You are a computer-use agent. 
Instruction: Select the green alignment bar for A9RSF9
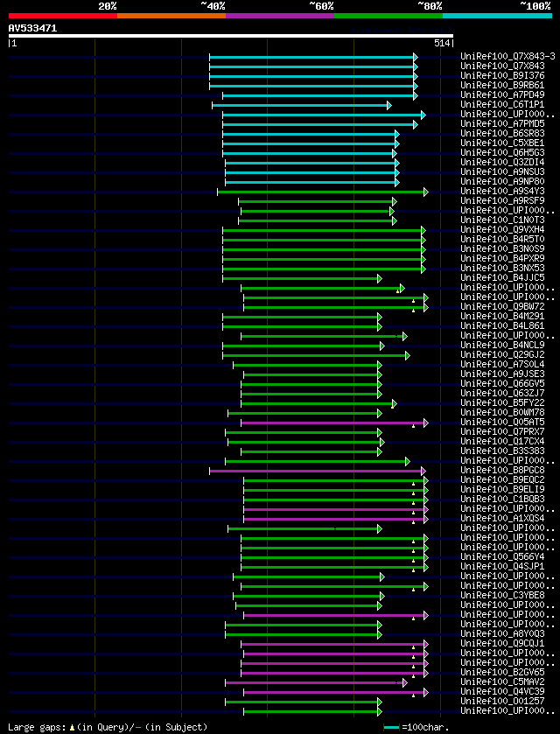pyautogui.click(x=318, y=201)
